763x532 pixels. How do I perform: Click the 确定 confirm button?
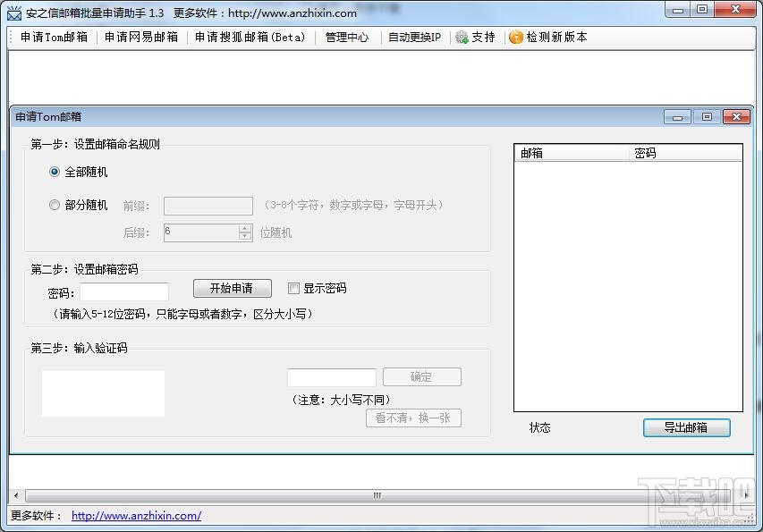pyautogui.click(x=422, y=377)
